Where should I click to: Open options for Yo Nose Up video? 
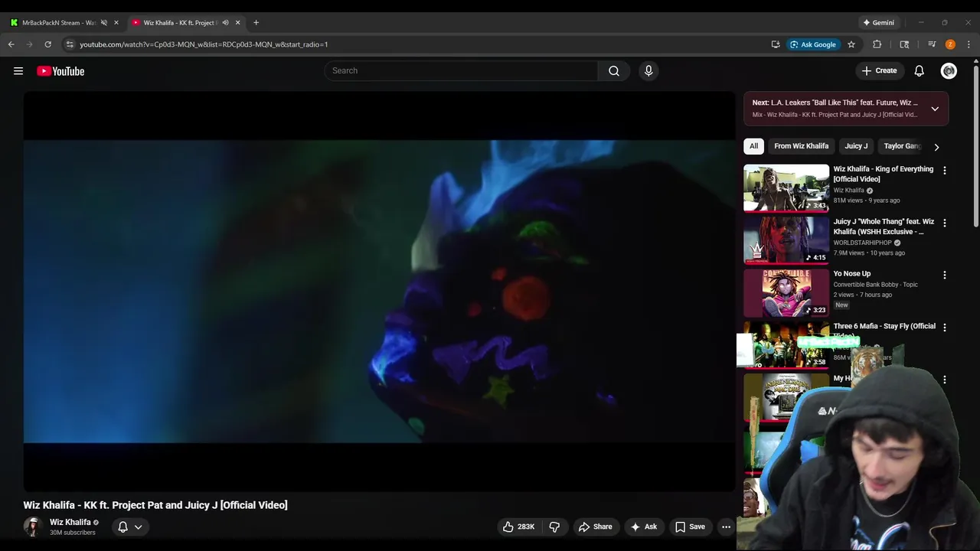944,275
